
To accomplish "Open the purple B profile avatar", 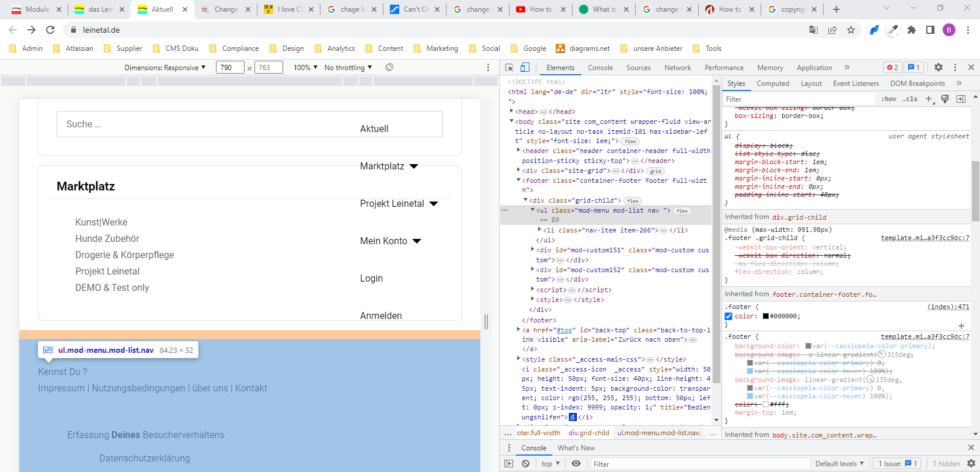I will [949, 30].
